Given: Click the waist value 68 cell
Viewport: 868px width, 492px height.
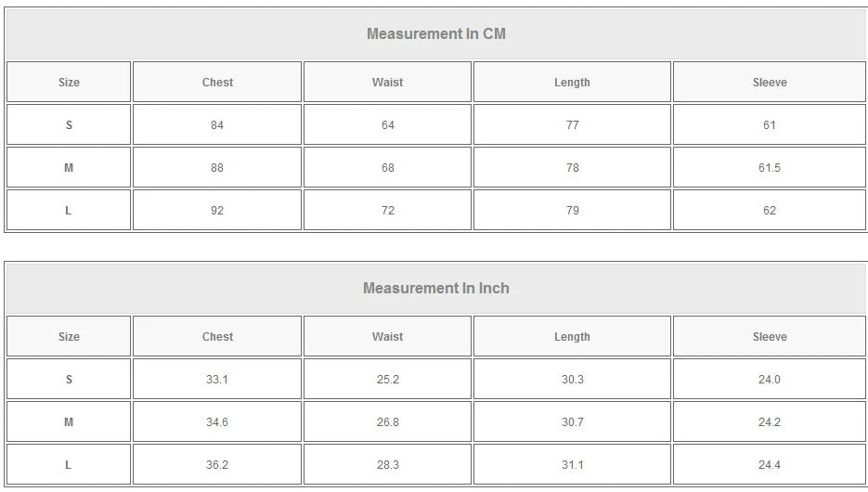Looking at the screenshot, I should point(387,168).
